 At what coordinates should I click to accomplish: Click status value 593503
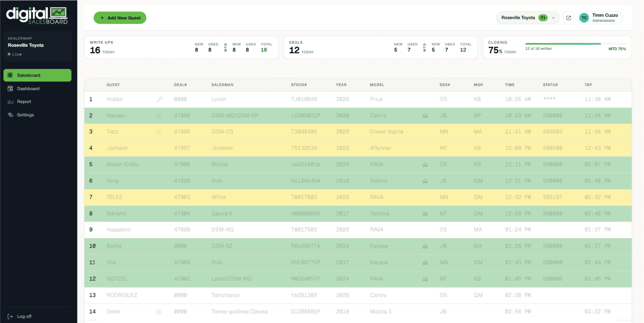(x=553, y=132)
